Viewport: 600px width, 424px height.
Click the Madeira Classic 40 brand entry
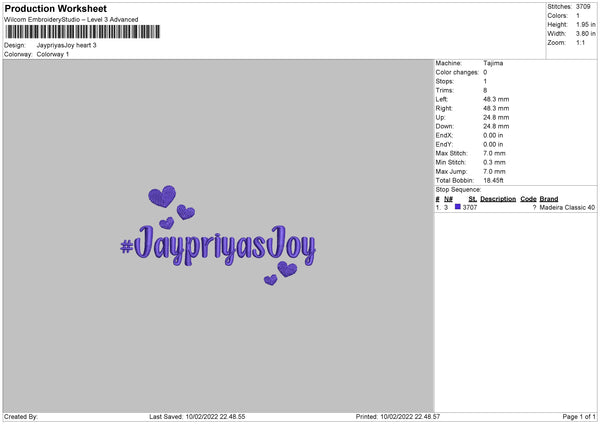pyautogui.click(x=567, y=207)
